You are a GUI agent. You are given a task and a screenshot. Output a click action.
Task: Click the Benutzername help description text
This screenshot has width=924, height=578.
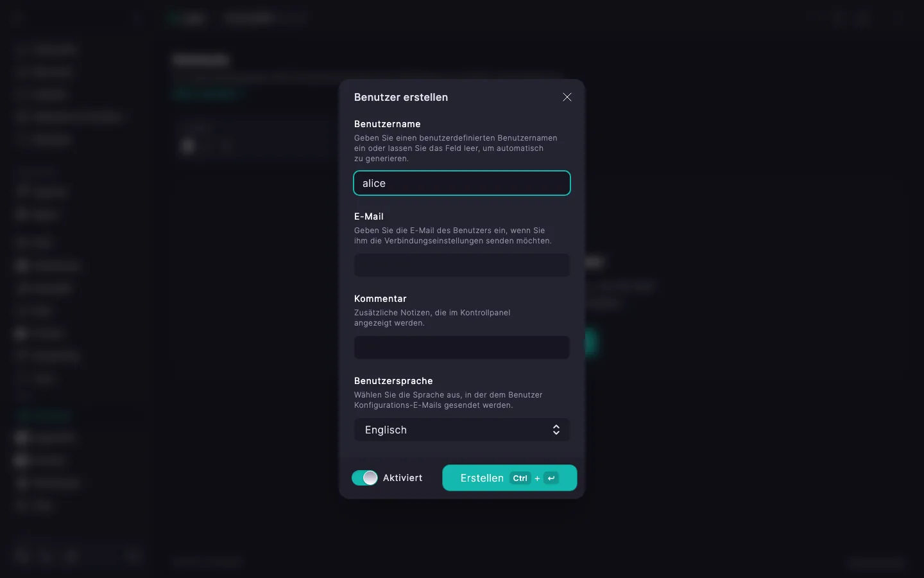tap(456, 148)
